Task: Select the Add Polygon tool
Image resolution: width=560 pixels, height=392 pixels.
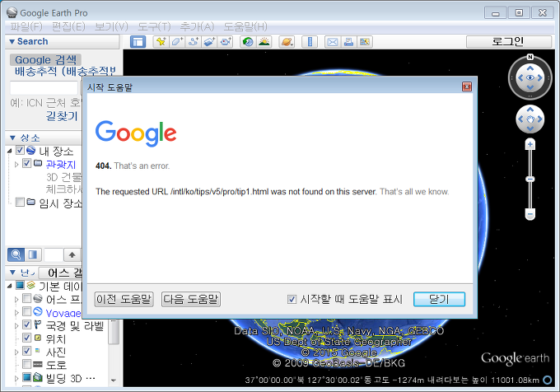Action: coord(177,42)
